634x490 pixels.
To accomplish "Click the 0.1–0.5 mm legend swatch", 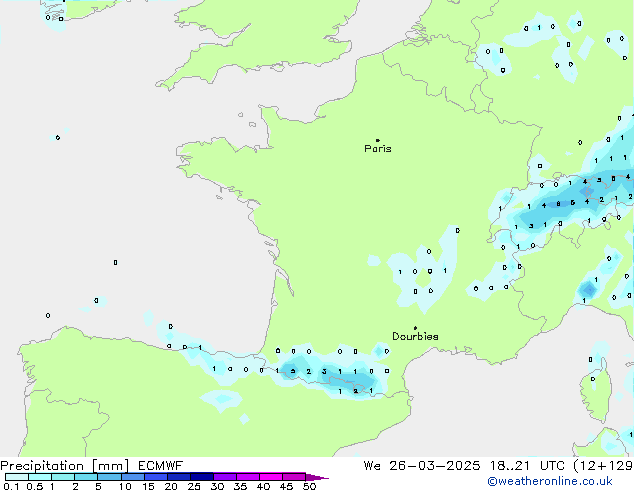I will 17,477.
